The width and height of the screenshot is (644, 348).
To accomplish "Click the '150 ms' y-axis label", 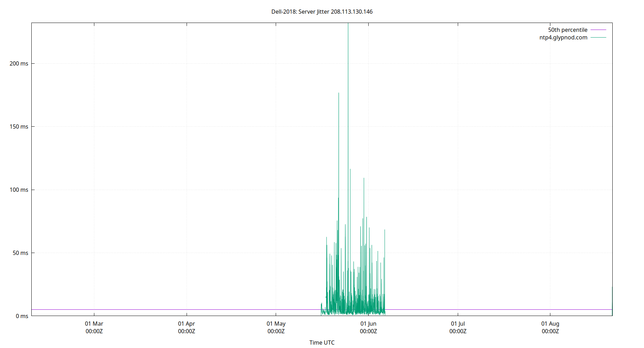I will [x=19, y=126].
